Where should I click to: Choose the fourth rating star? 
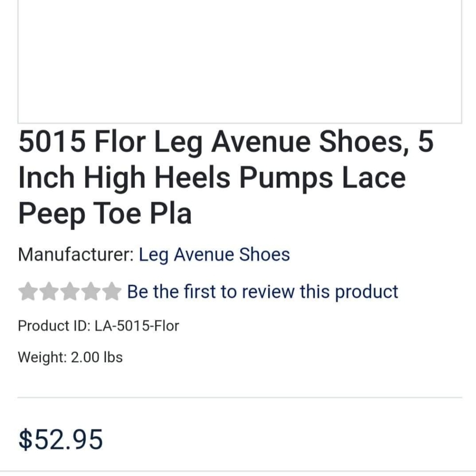tap(90, 292)
